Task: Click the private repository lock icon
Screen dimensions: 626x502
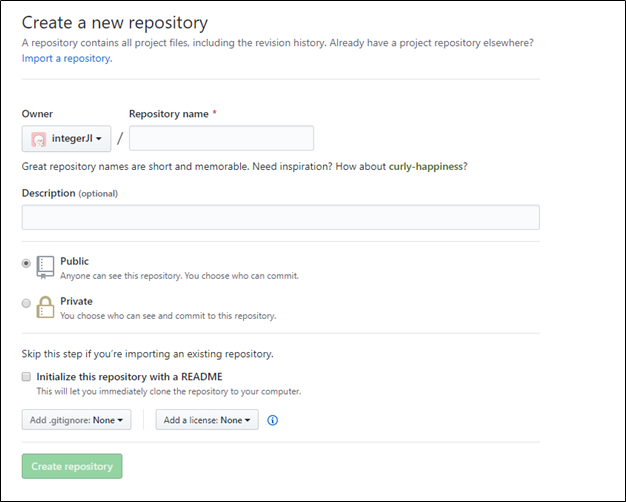Action: pos(45,307)
